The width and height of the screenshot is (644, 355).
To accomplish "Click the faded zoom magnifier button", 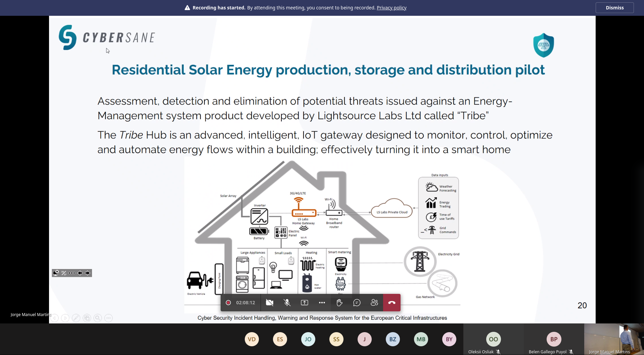I will pyautogui.click(x=98, y=318).
